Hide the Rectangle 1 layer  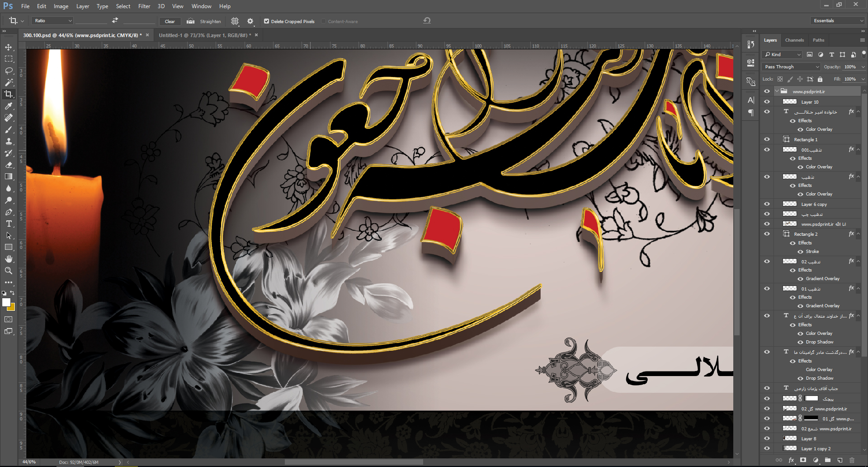click(767, 139)
